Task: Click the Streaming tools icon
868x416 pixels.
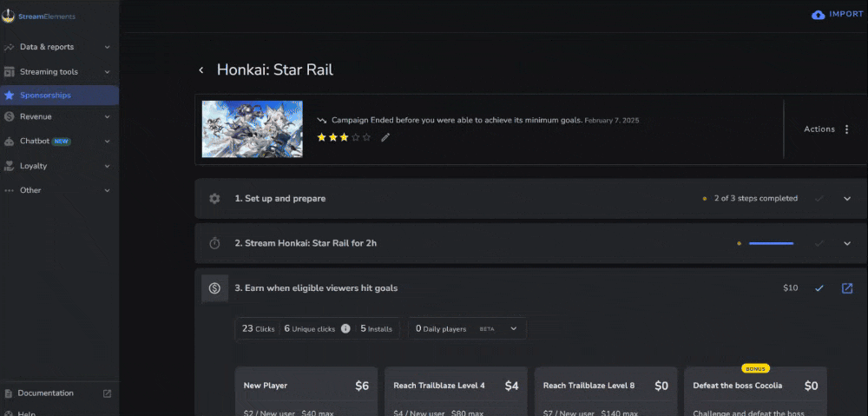Action: (x=9, y=72)
